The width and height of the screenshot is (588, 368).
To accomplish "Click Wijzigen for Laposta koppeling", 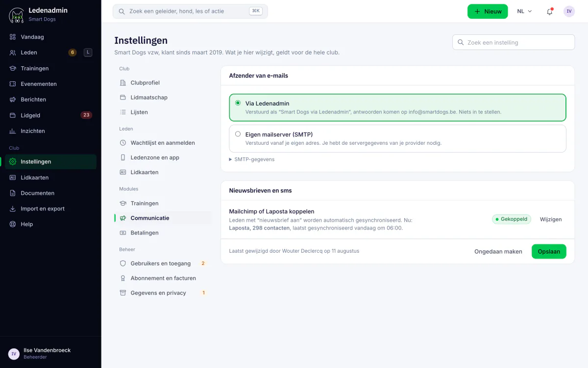I will point(551,219).
